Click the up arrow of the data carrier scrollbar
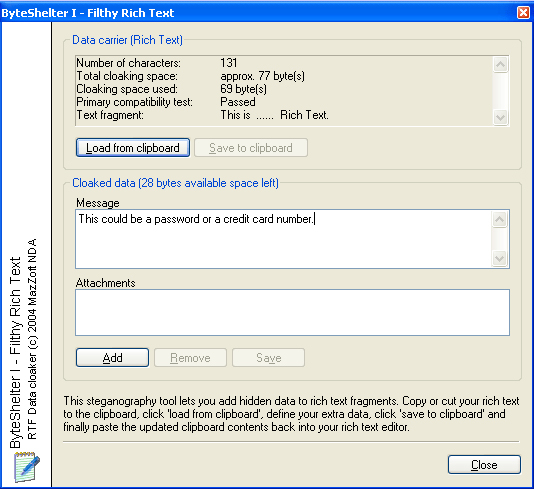Image resolution: width=534 pixels, height=489 pixels. click(x=500, y=64)
